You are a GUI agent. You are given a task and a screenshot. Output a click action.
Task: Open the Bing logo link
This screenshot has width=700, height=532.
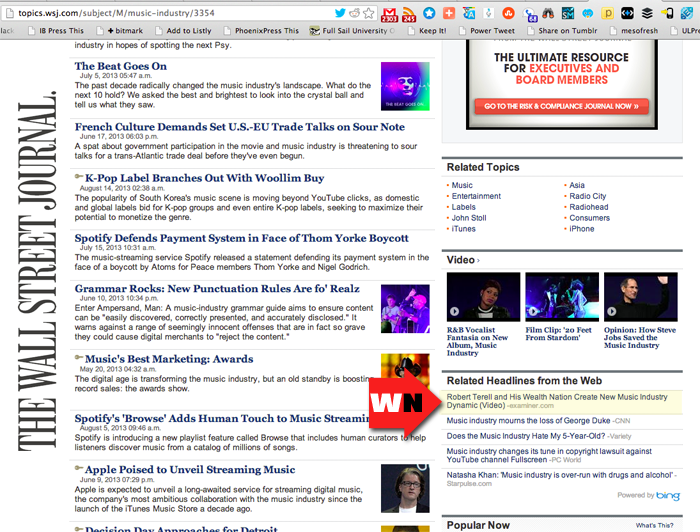[668, 495]
